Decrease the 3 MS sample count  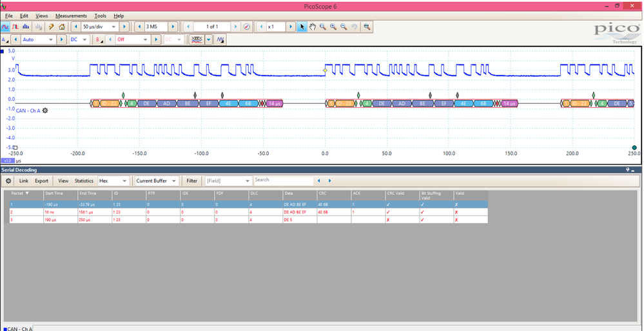139,26
